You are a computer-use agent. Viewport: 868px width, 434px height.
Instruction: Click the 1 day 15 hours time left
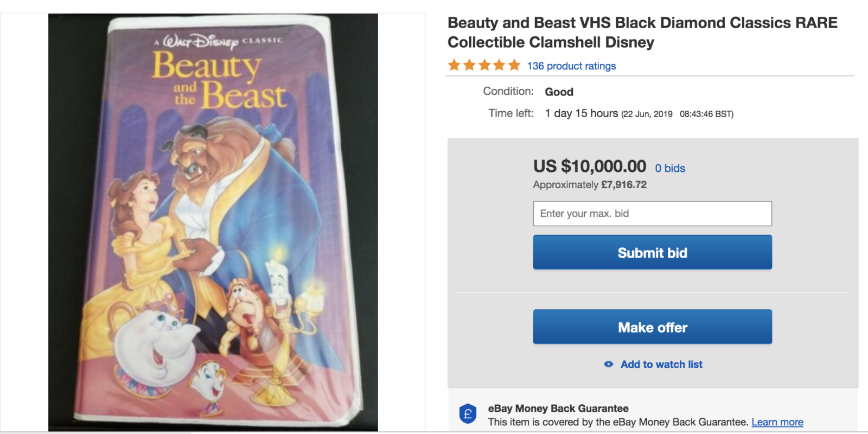(582, 113)
